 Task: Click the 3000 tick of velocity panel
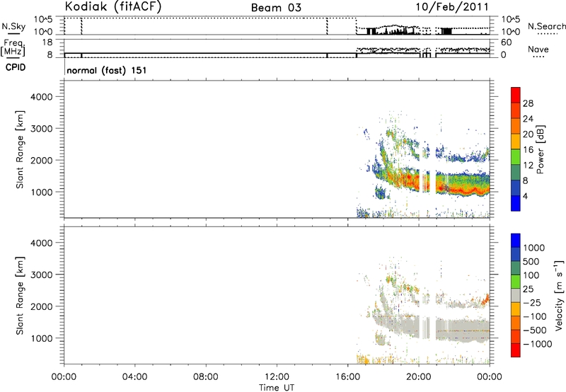(x=42, y=275)
